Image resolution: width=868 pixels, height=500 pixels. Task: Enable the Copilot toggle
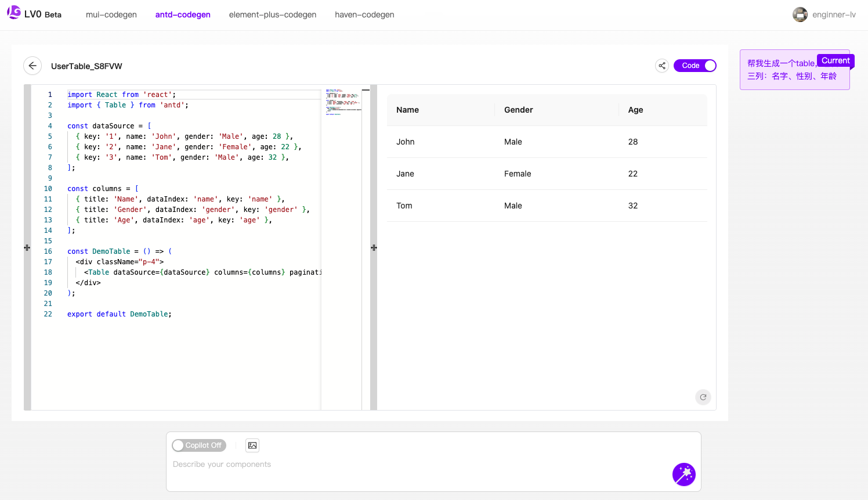(x=199, y=445)
